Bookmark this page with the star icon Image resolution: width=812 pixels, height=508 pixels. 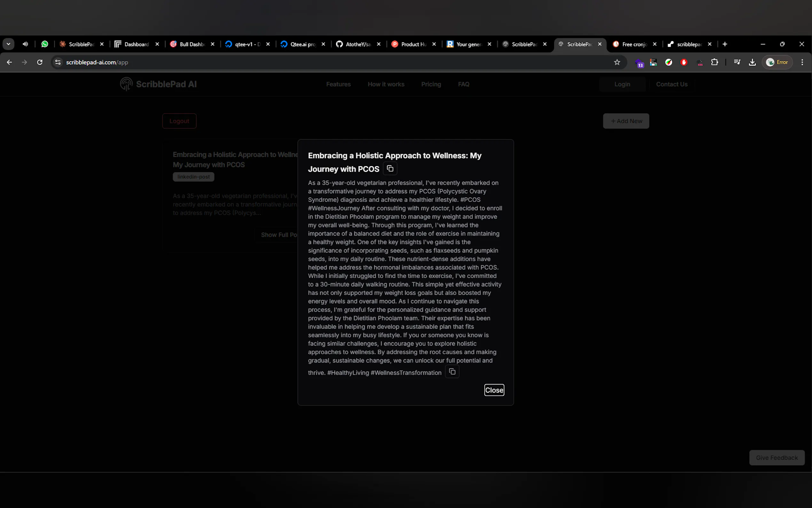pyautogui.click(x=617, y=62)
